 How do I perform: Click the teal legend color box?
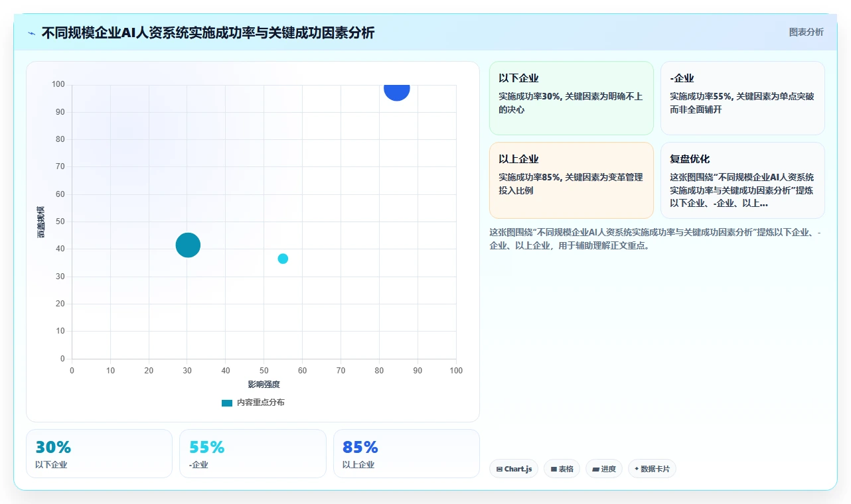coord(227,403)
